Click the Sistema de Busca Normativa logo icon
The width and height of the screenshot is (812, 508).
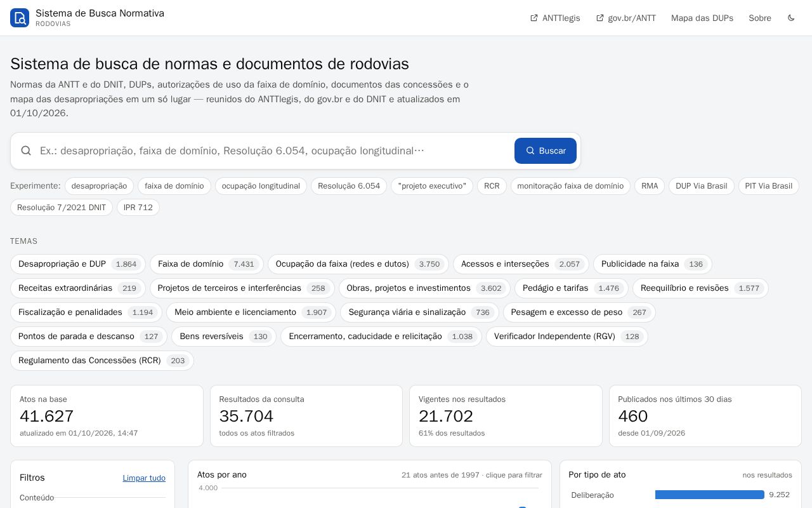click(x=20, y=18)
